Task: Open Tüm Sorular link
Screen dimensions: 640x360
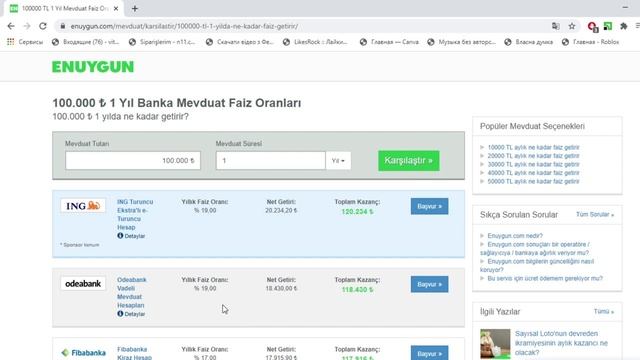Action: pos(595,215)
